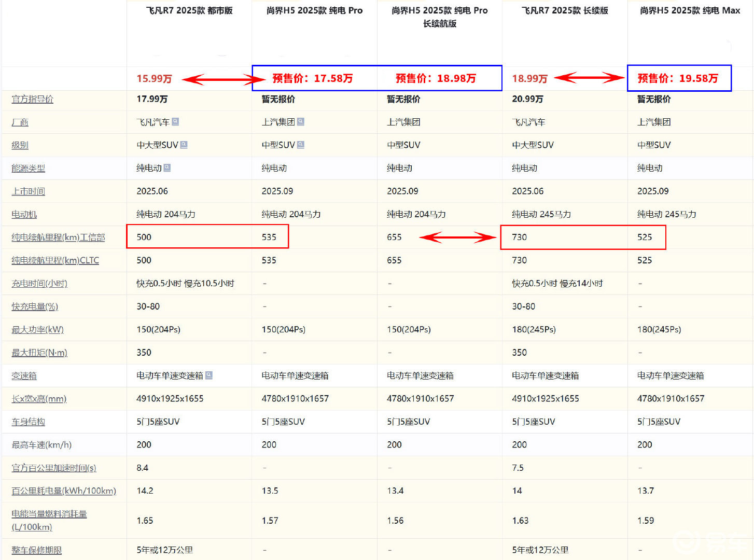This screenshot has height=560, width=754.
Task: Click the 1.63 fuel equivalent value
Action: pyautogui.click(x=520, y=521)
